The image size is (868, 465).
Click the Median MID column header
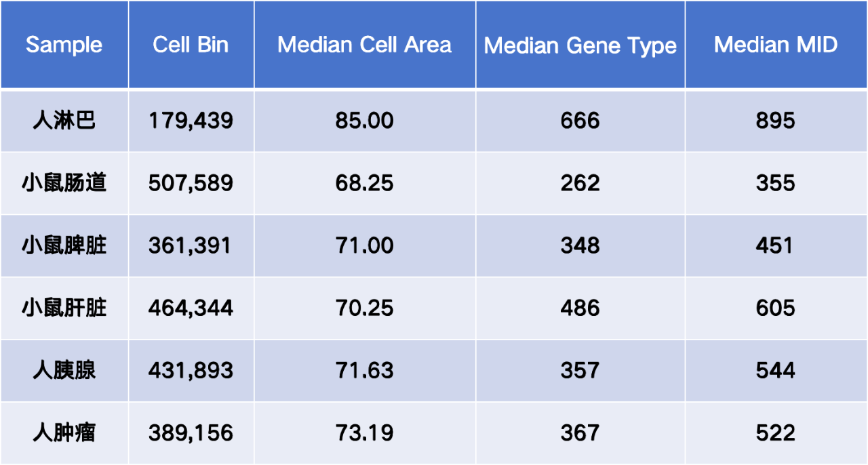775,45
